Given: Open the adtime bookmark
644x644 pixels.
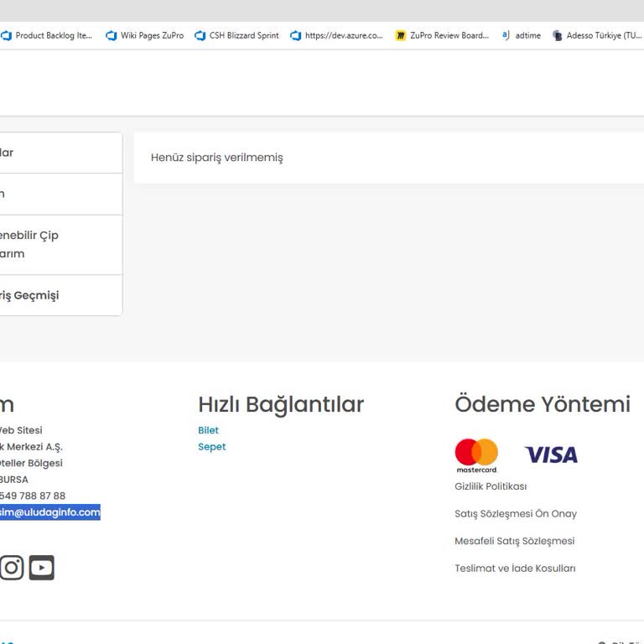Looking at the screenshot, I should point(521,35).
